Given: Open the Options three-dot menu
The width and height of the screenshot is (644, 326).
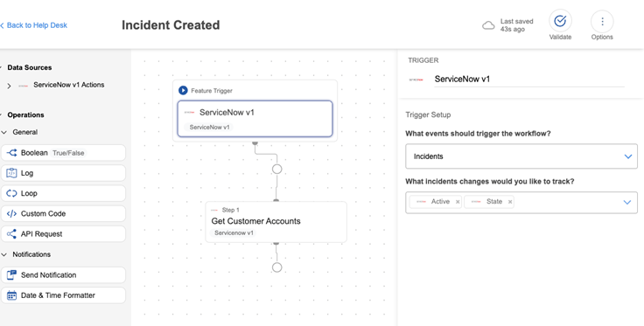Looking at the screenshot, I should pos(602,21).
